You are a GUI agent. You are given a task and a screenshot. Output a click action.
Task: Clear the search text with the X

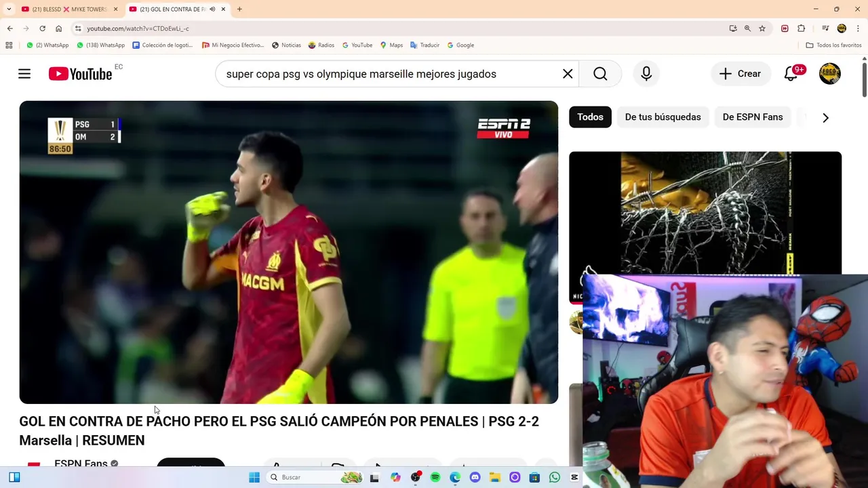pos(568,74)
